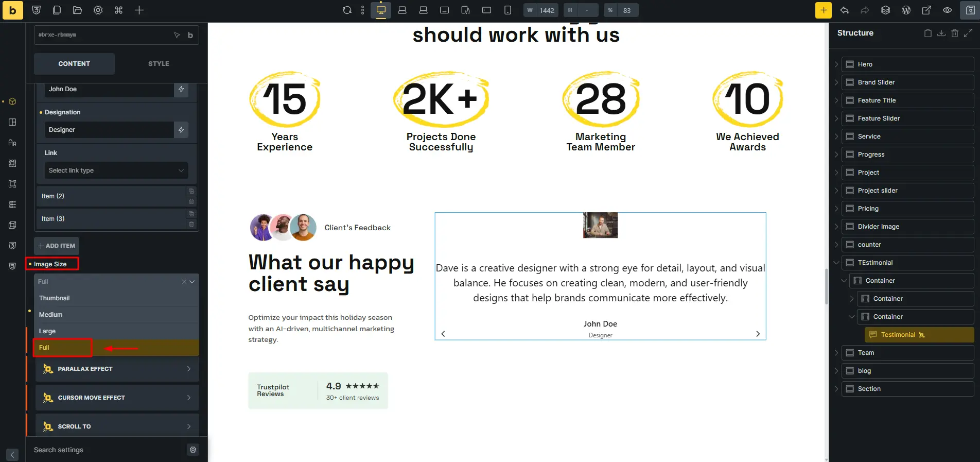Collapse the TEstimonial section in Structure
980x462 pixels.
[x=836, y=263]
